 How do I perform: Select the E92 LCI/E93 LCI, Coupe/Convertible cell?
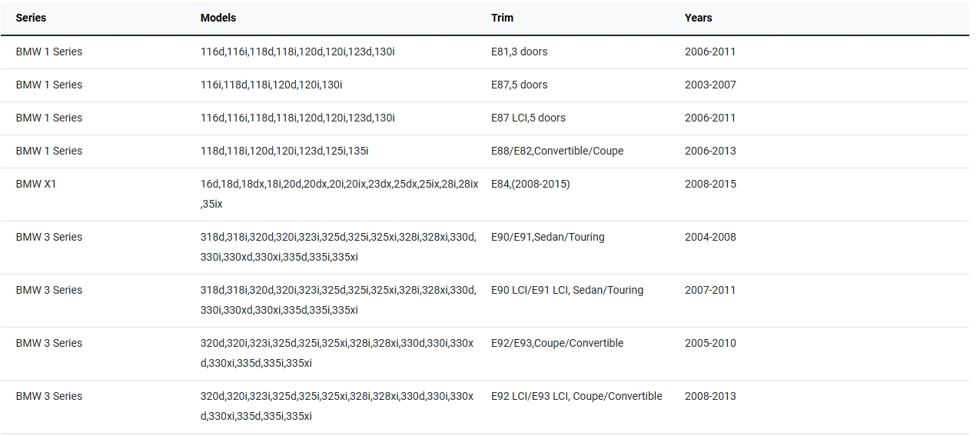point(576,396)
